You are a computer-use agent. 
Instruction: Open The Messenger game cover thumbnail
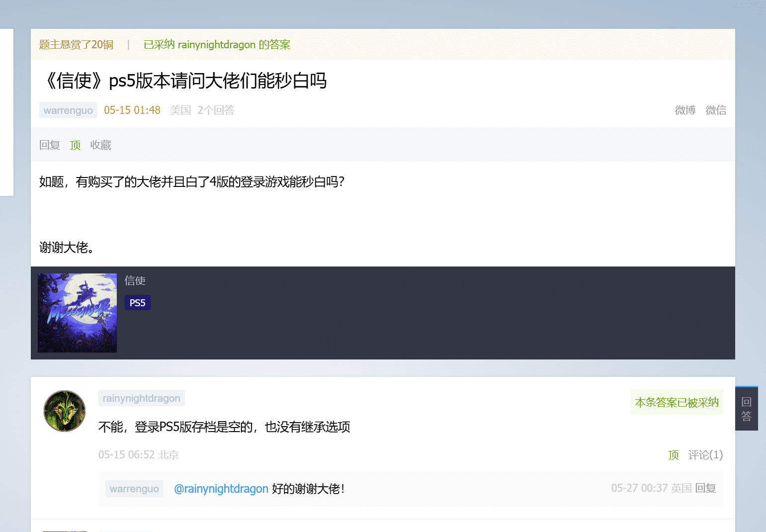pyautogui.click(x=78, y=313)
